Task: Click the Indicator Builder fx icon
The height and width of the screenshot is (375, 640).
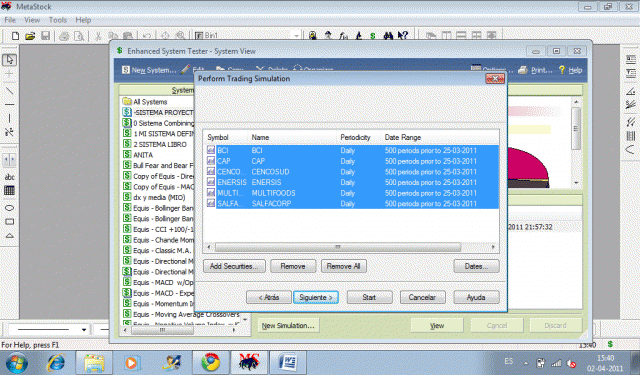Action: click(x=343, y=36)
